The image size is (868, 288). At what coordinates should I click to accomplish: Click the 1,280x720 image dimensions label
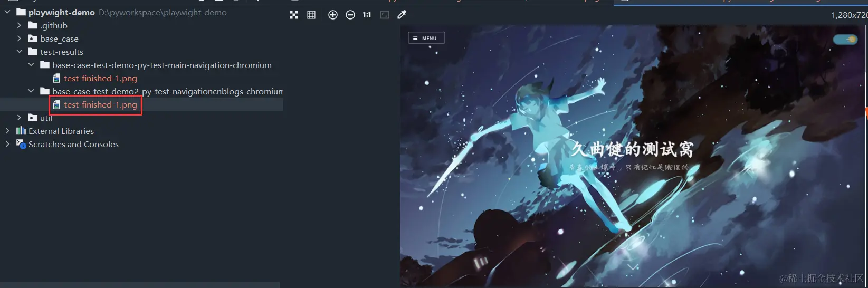tap(849, 15)
